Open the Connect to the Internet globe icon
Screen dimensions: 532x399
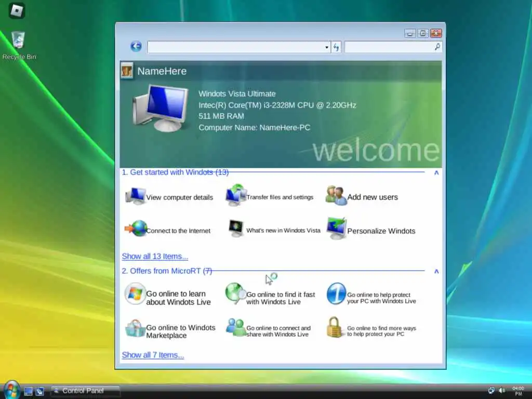click(136, 229)
